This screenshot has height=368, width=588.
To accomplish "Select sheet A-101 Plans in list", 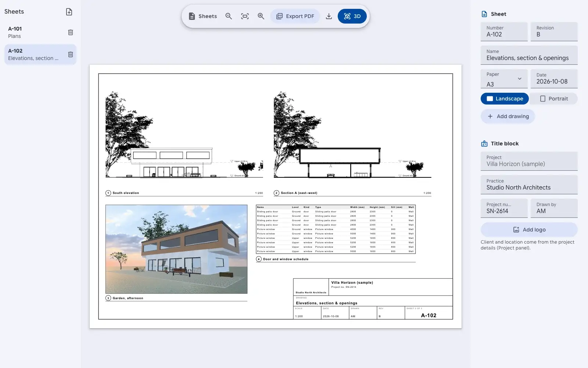I will [x=40, y=32].
